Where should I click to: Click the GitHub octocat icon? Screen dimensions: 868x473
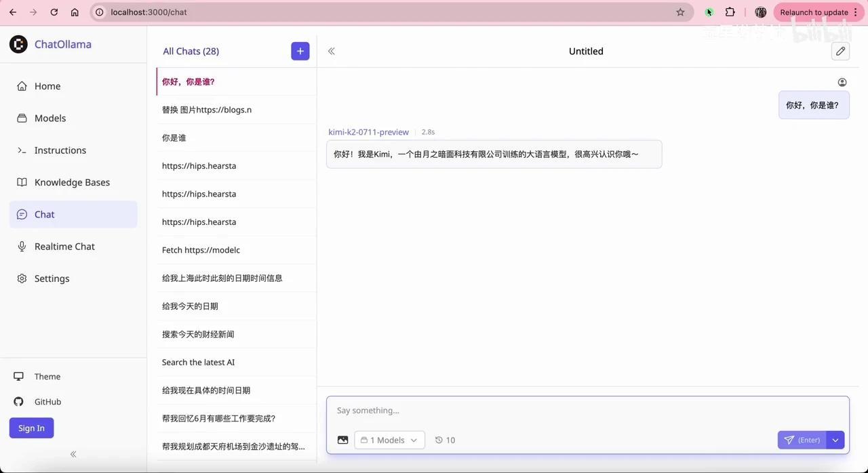(x=19, y=402)
